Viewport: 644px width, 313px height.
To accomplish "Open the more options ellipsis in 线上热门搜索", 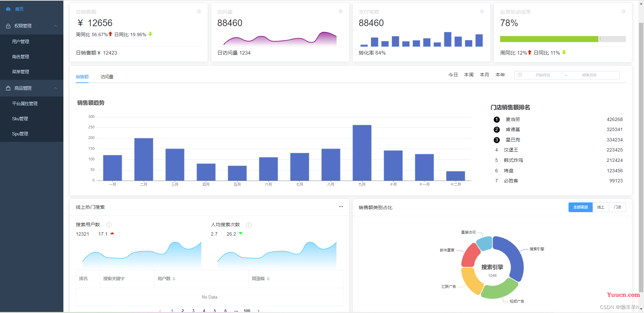I will point(341,207).
